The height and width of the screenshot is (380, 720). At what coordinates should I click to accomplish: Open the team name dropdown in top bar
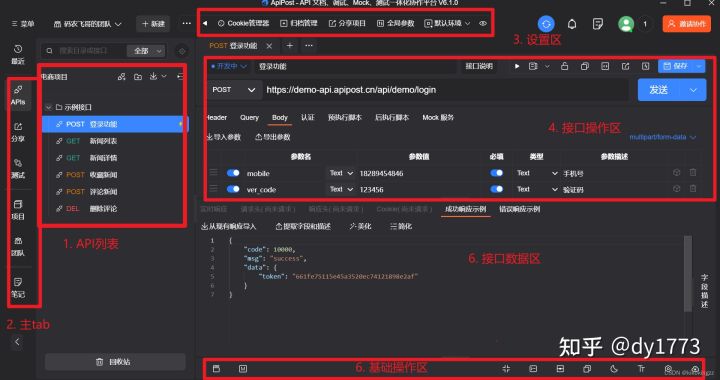88,24
